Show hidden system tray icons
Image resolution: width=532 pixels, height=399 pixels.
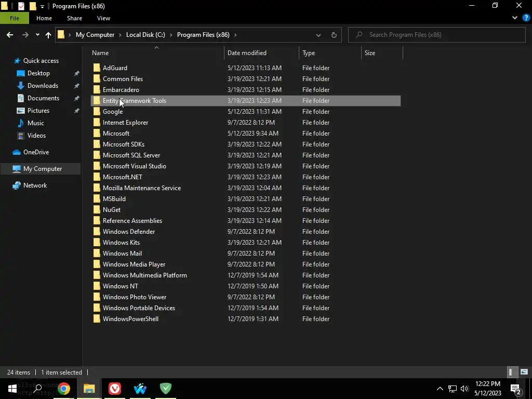pyautogui.click(x=440, y=389)
